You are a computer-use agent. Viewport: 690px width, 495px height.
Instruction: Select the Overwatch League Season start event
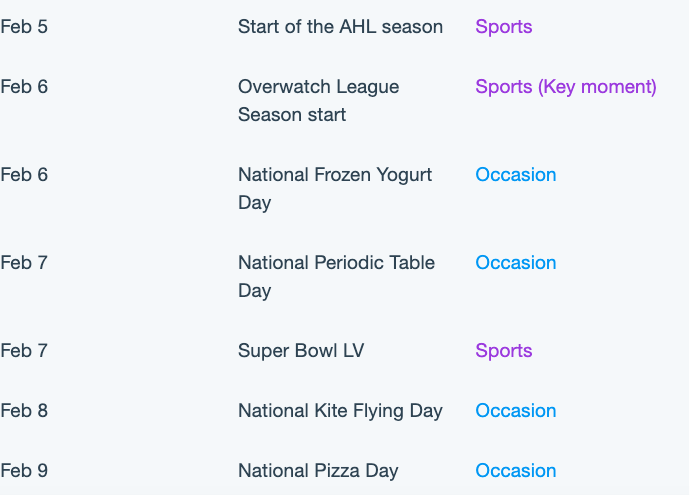(x=319, y=101)
